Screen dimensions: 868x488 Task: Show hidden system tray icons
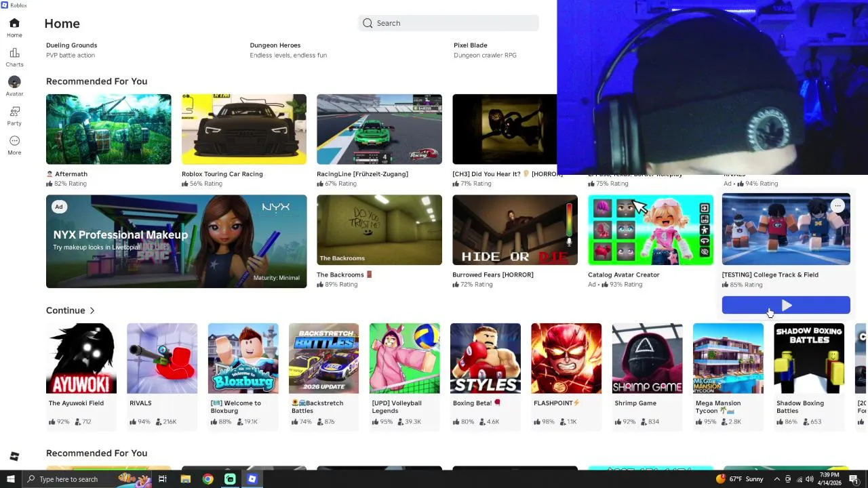(x=776, y=479)
